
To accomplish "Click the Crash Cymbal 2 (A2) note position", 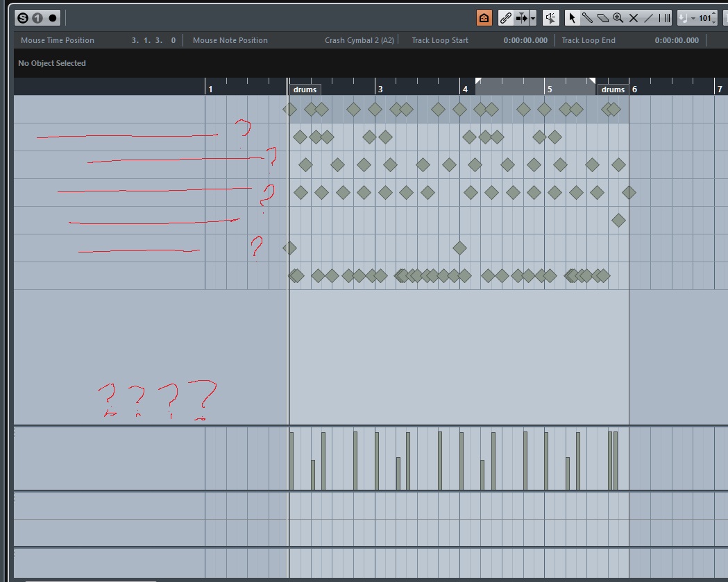I will (359, 40).
